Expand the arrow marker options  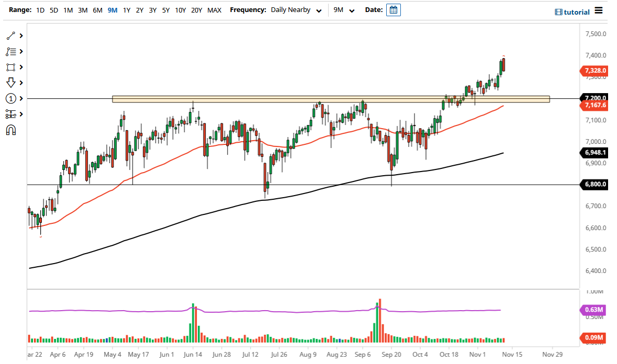coord(21,83)
